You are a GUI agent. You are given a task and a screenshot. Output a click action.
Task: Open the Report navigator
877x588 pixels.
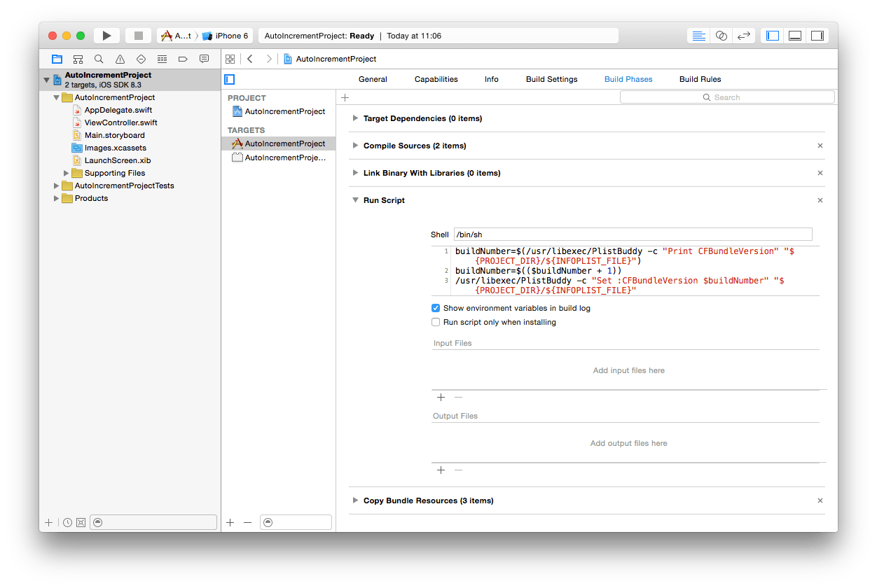point(204,59)
